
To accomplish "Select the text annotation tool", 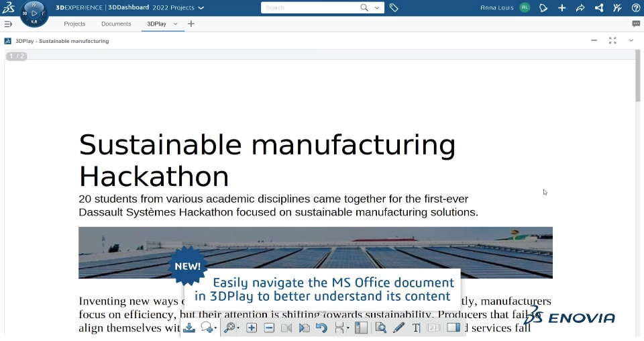I will [416, 328].
